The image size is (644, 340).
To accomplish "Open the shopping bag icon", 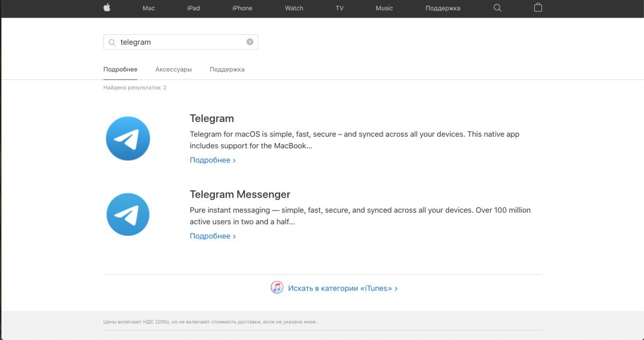I will pyautogui.click(x=538, y=8).
